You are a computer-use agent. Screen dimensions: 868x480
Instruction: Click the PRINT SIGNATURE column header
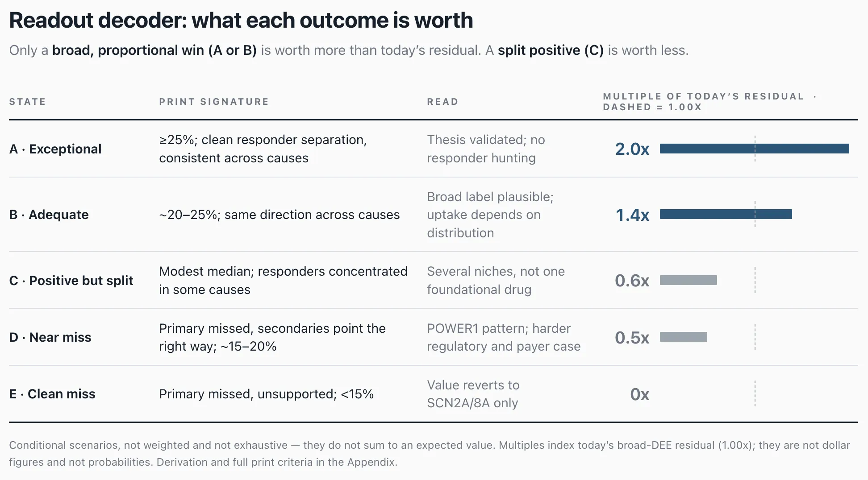pyautogui.click(x=214, y=102)
